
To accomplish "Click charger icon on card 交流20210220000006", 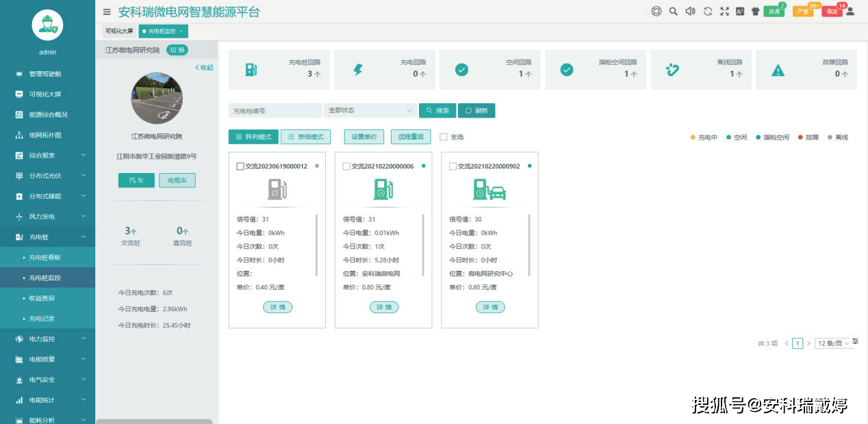I will 383,189.
